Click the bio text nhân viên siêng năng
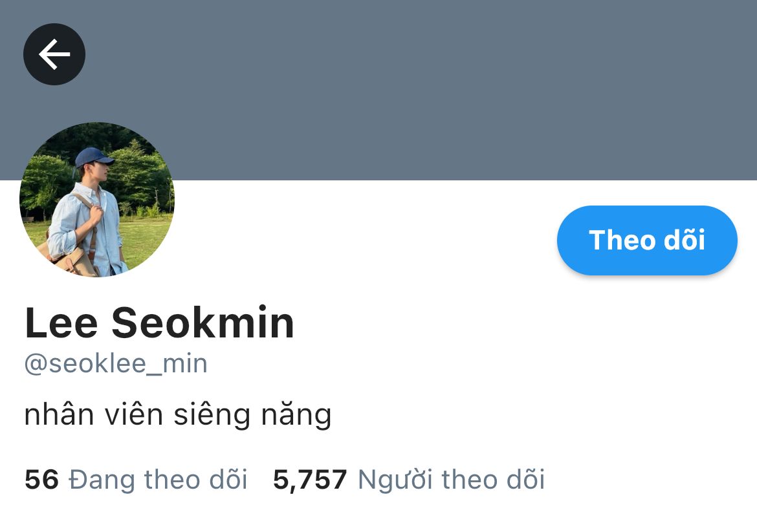 point(178,415)
